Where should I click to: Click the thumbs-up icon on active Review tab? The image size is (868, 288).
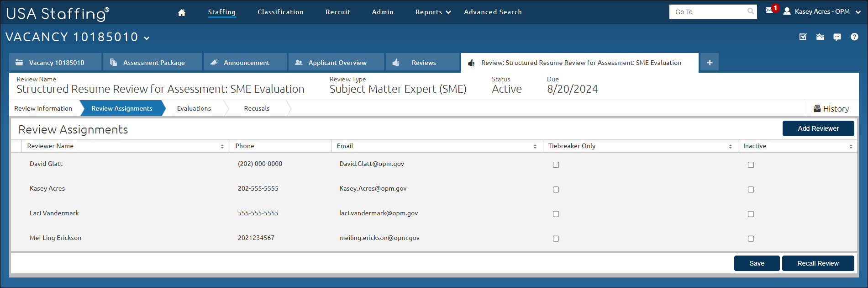(471, 63)
